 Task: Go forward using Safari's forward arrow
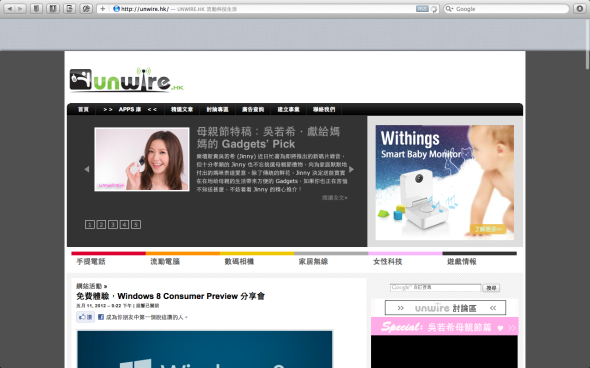point(20,8)
